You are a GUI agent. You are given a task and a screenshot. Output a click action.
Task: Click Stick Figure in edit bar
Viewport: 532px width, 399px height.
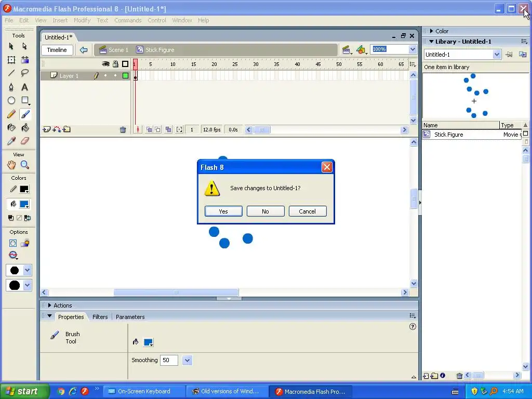tap(155, 50)
